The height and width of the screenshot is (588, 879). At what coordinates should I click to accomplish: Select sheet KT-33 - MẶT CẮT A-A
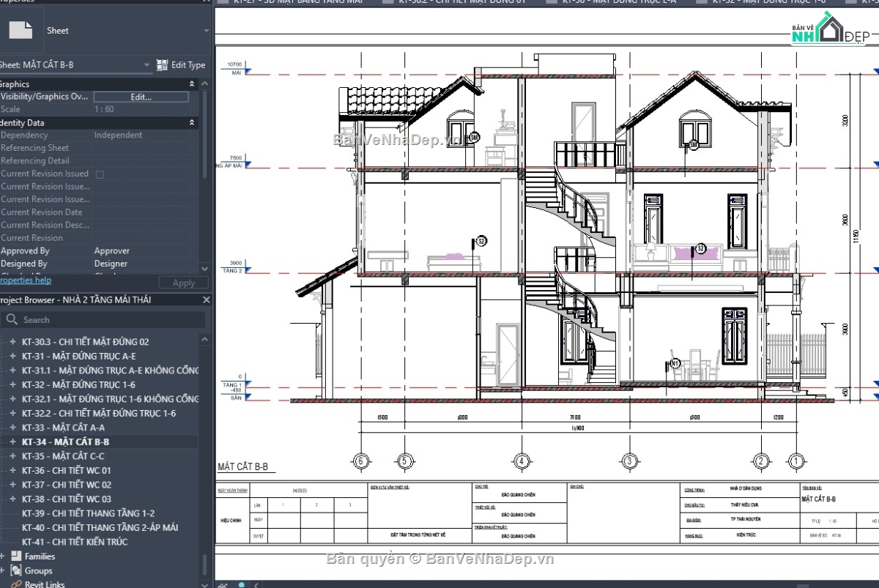pos(63,428)
